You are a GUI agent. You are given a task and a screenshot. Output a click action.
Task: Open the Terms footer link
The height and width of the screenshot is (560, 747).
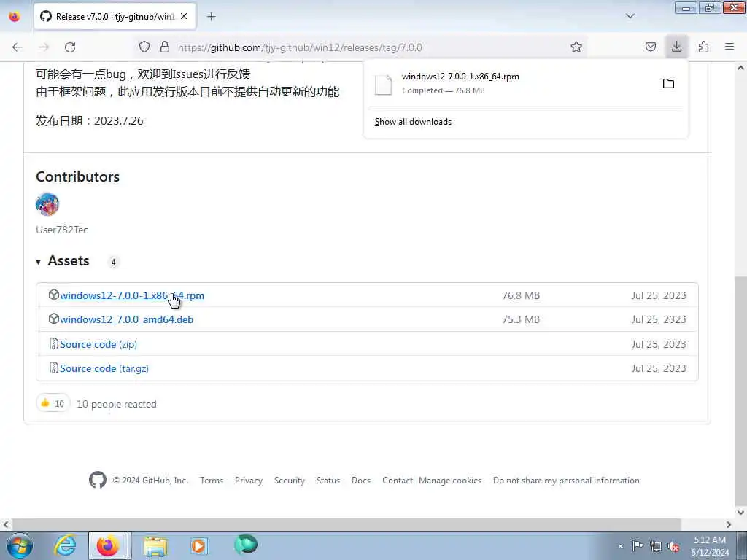(212, 481)
